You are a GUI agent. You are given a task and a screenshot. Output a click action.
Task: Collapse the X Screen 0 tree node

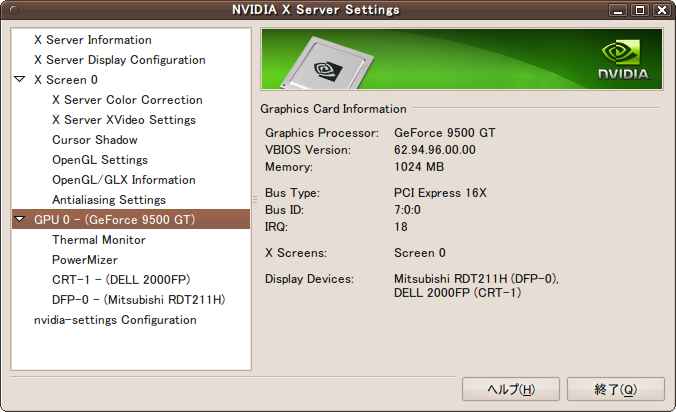20,80
